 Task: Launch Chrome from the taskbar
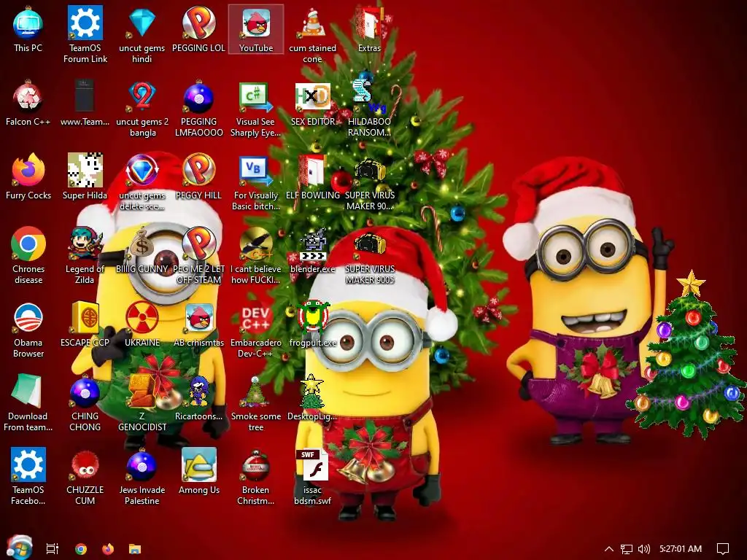click(81, 548)
